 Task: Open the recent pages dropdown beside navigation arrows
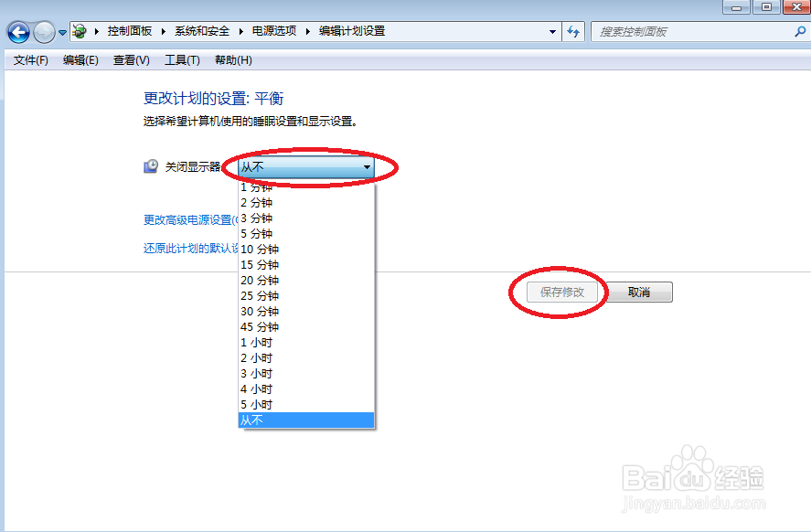click(60, 30)
